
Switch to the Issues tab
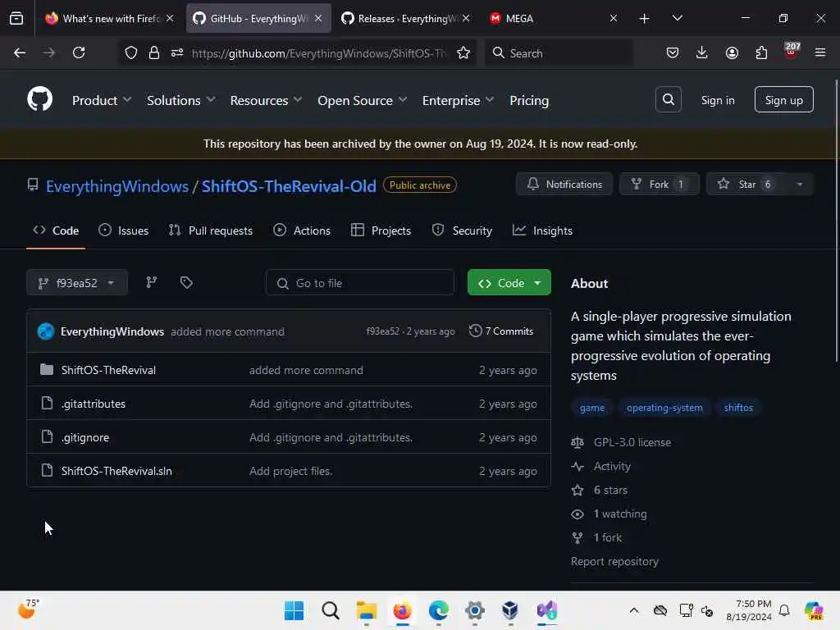pyautogui.click(x=124, y=231)
